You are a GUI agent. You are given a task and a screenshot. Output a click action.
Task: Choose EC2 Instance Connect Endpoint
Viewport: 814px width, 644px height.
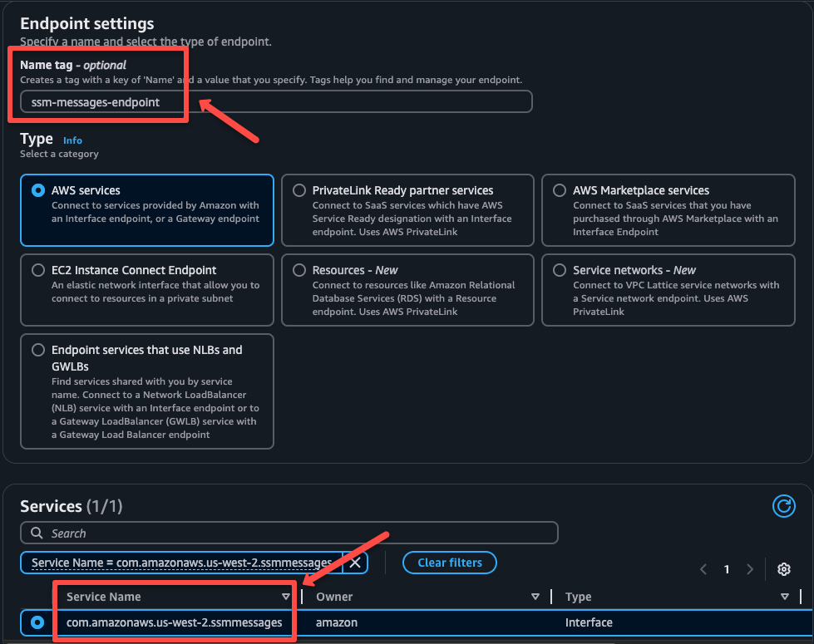pyautogui.click(x=38, y=270)
